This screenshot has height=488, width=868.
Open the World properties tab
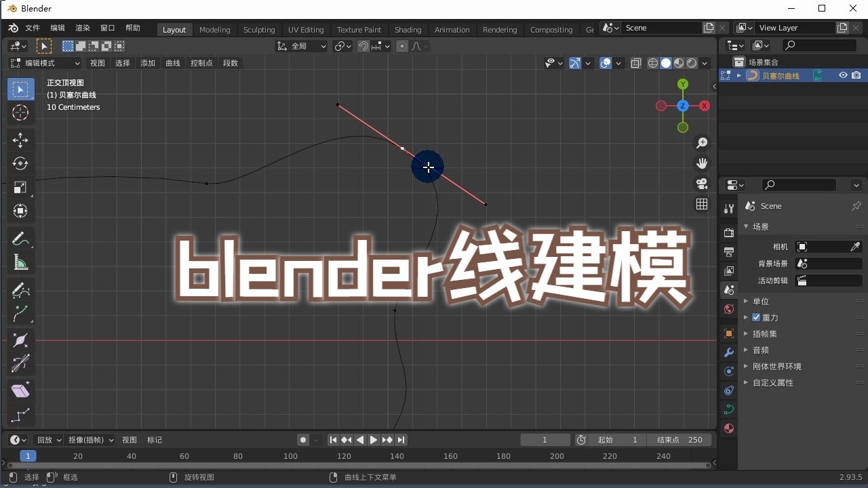(x=729, y=309)
